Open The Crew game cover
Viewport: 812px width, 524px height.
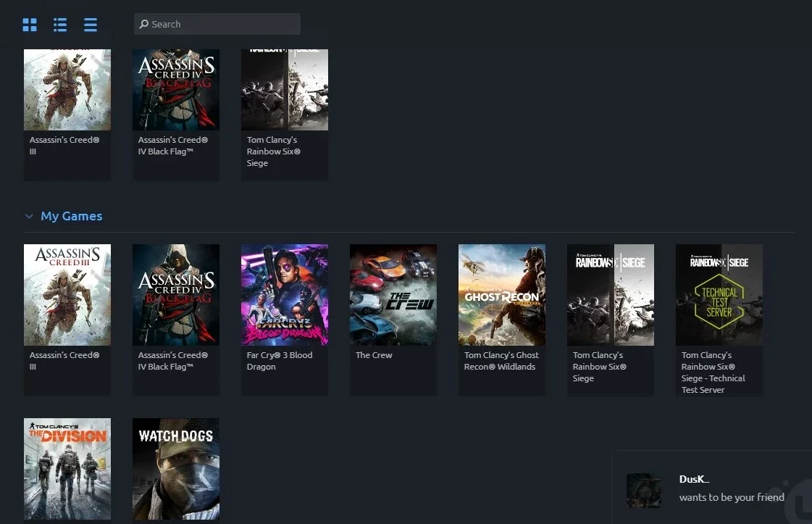(393, 295)
